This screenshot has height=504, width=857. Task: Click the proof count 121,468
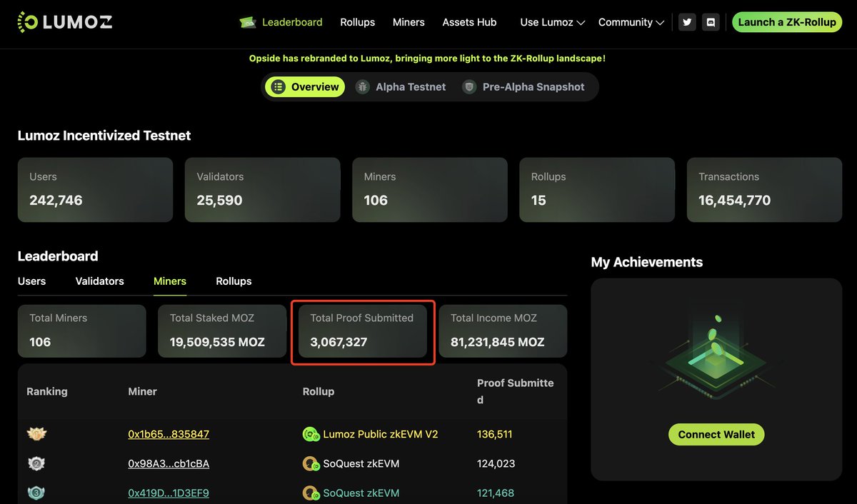496,493
